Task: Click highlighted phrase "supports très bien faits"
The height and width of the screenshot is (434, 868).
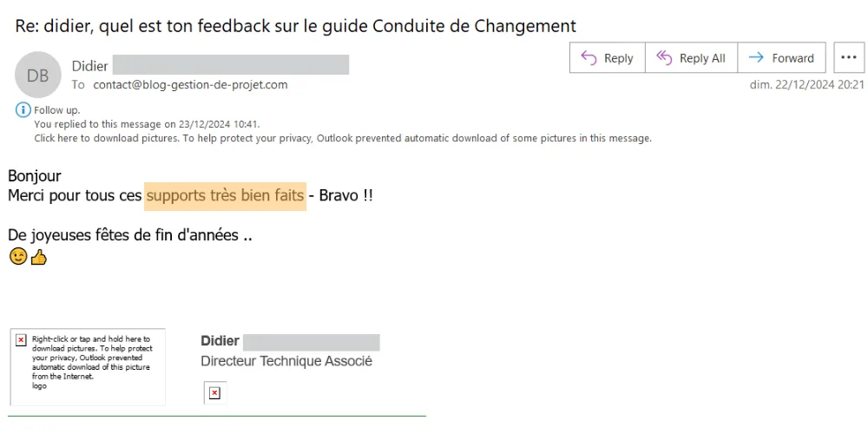Action: click(226, 195)
